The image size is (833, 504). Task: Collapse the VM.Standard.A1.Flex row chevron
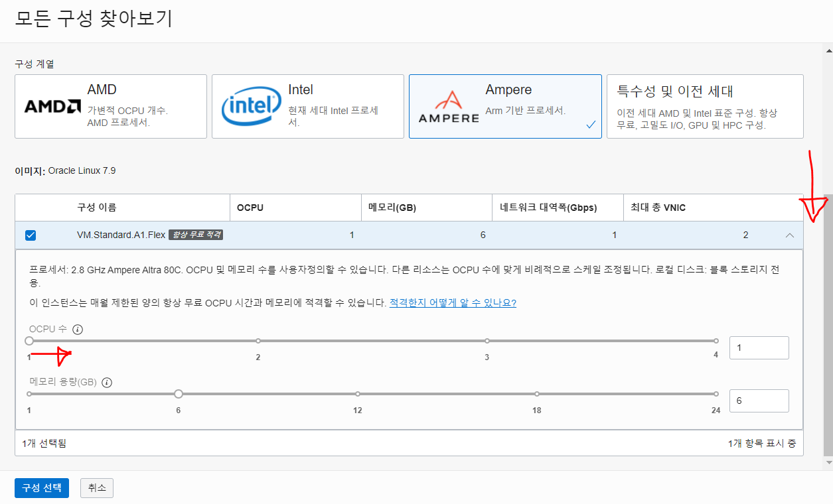point(789,235)
